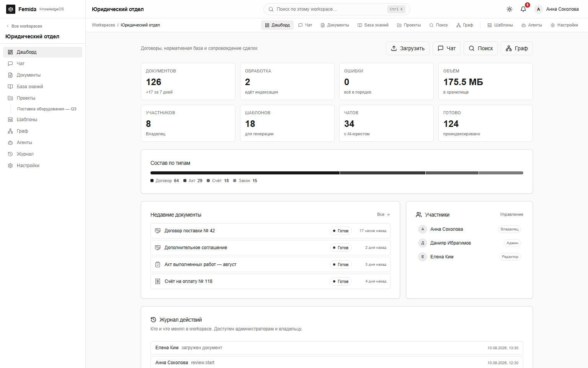Open the notifications bell
This screenshot has width=588, height=368.
523,9
